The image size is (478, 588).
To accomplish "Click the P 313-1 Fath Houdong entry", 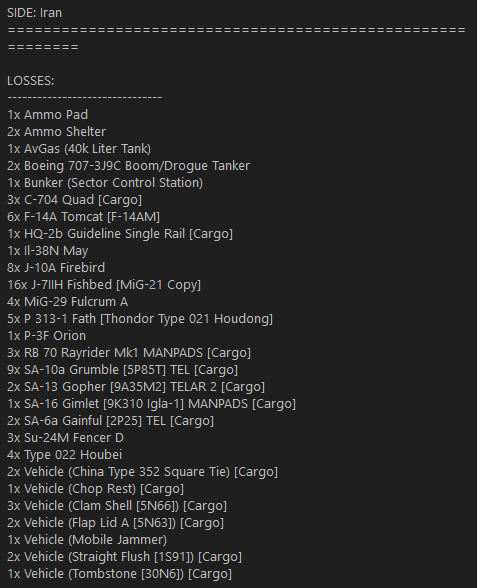I will pos(140,319).
